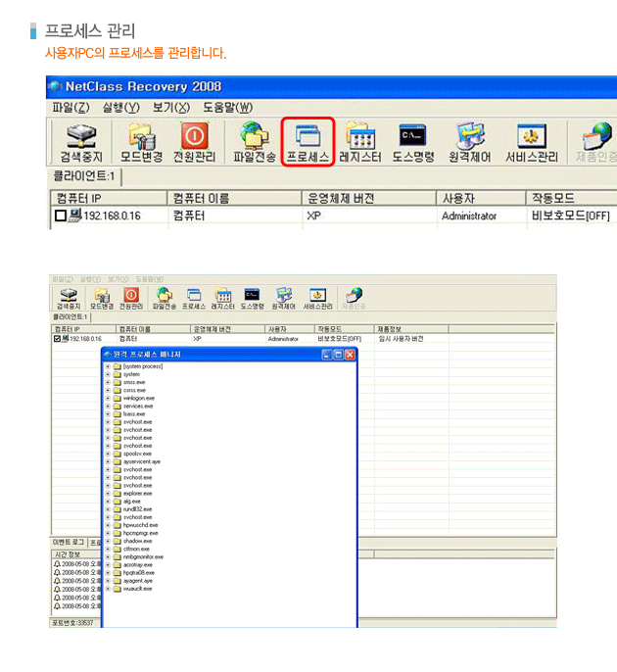The image size is (617, 672).
Task: Open 서비스관리 in large upper toolbar
Action: pyautogui.click(x=532, y=143)
